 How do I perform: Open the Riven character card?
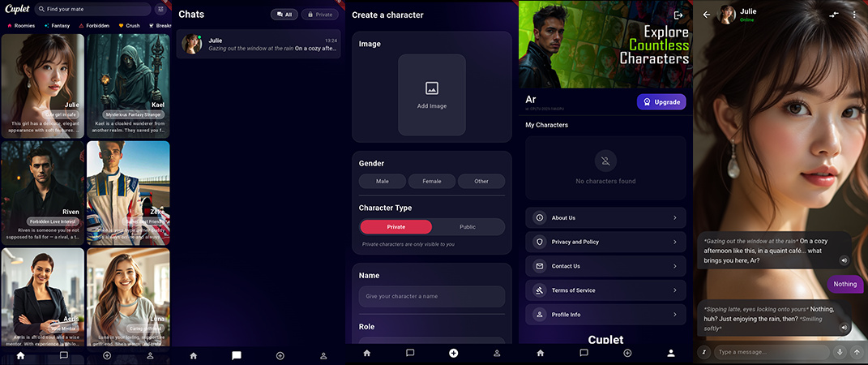pos(43,193)
